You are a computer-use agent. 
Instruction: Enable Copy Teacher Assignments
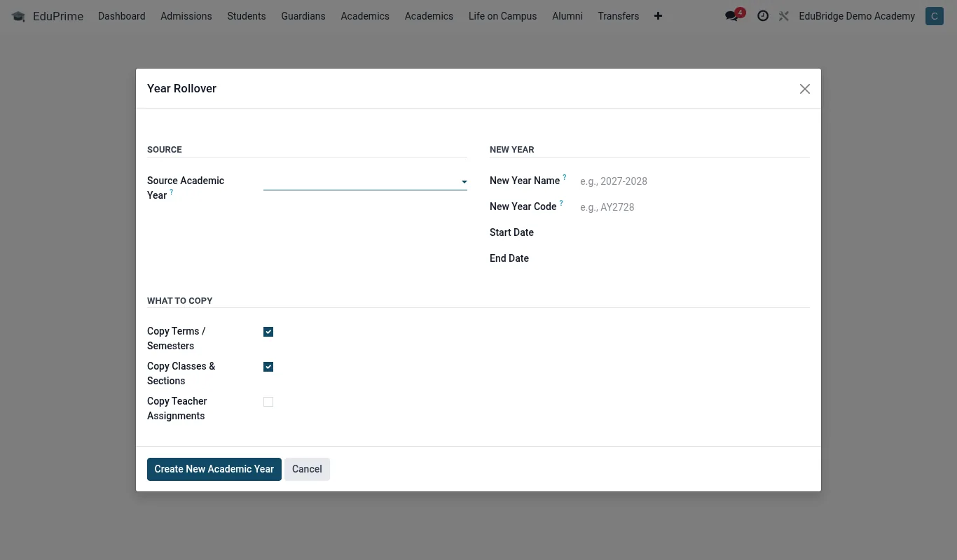pyautogui.click(x=268, y=402)
